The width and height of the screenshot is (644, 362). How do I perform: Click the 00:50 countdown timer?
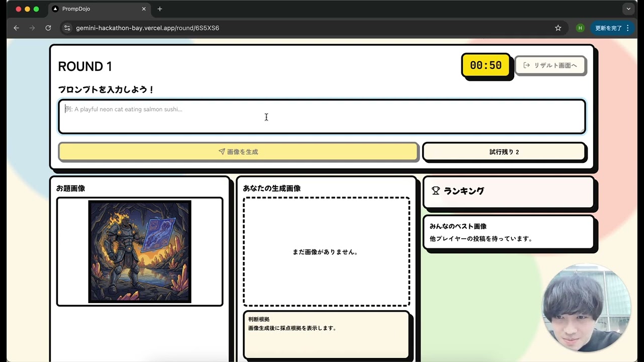[486, 65]
